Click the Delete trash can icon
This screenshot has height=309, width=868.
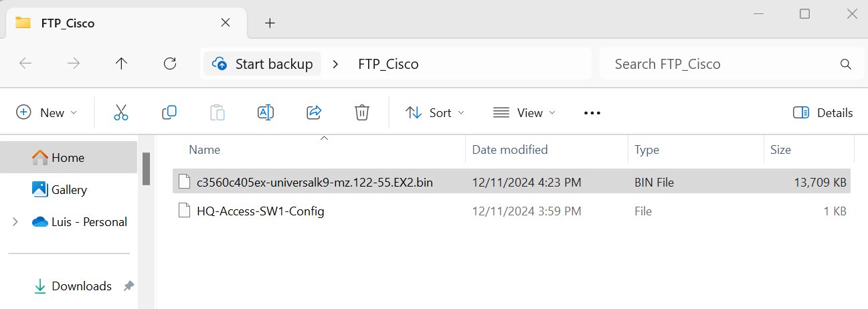tap(362, 112)
